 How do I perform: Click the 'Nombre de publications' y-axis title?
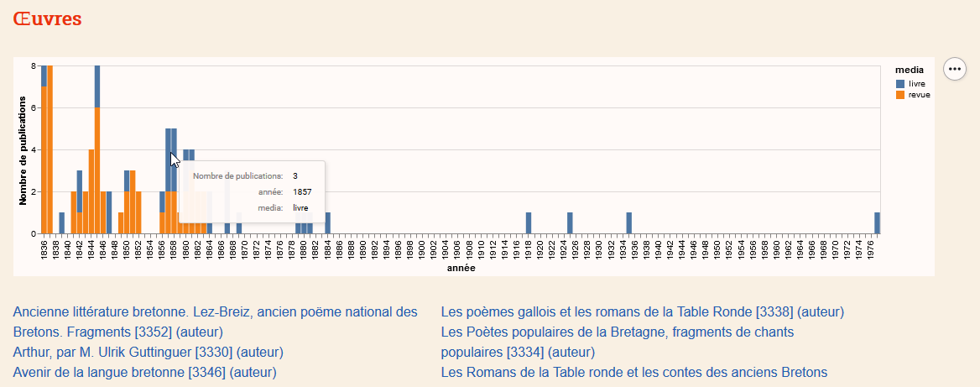[23, 150]
